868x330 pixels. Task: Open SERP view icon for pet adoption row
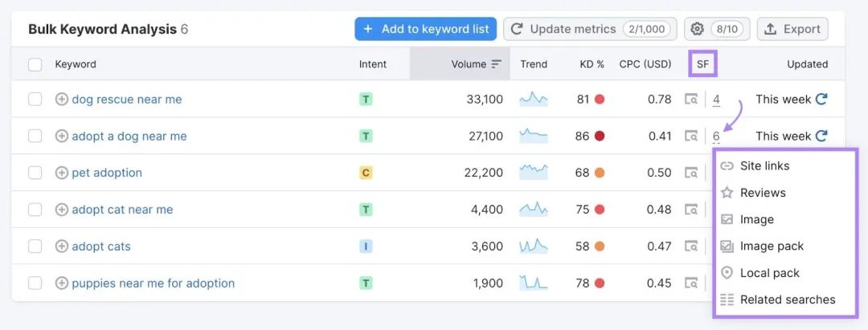point(691,173)
